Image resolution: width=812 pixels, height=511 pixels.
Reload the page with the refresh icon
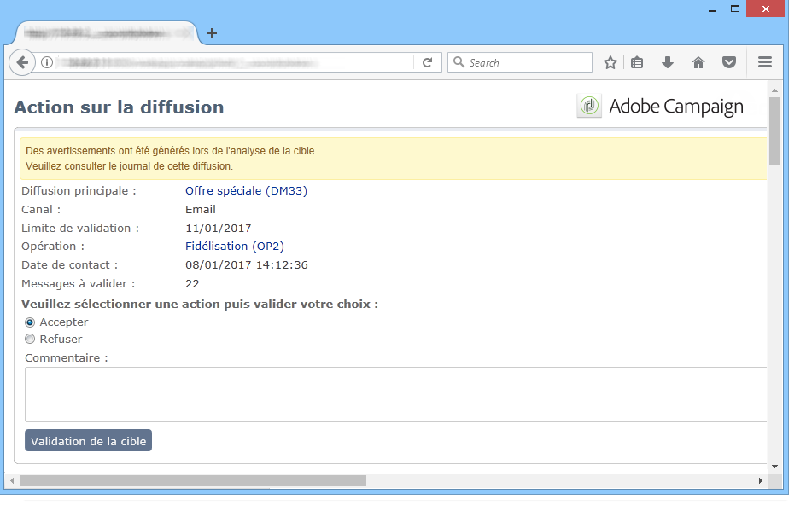click(x=427, y=62)
